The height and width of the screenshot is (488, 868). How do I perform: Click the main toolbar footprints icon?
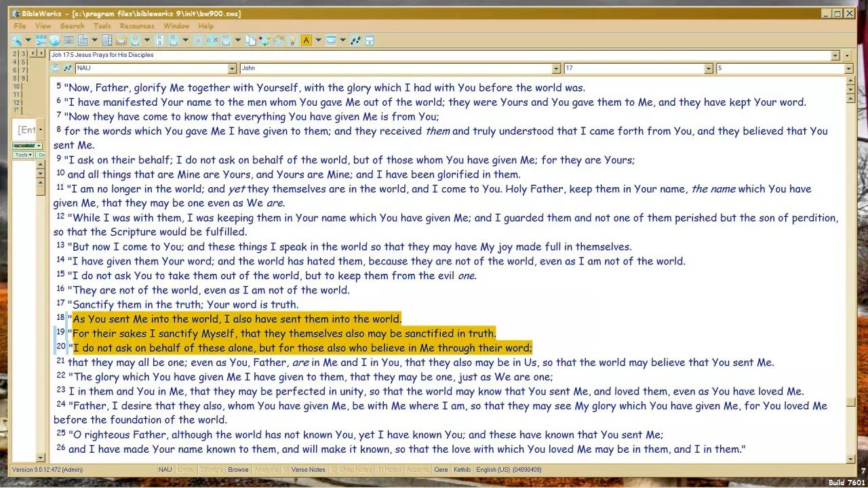point(355,40)
